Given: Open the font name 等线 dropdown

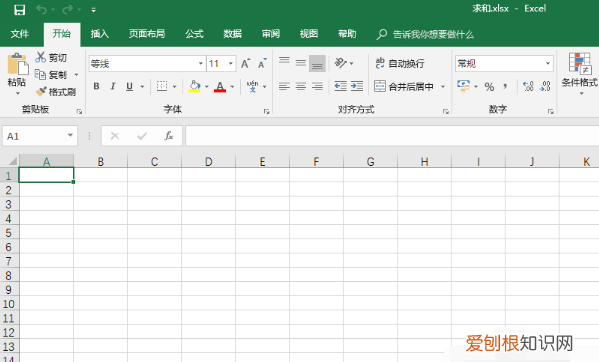Looking at the screenshot, I should tap(201, 63).
